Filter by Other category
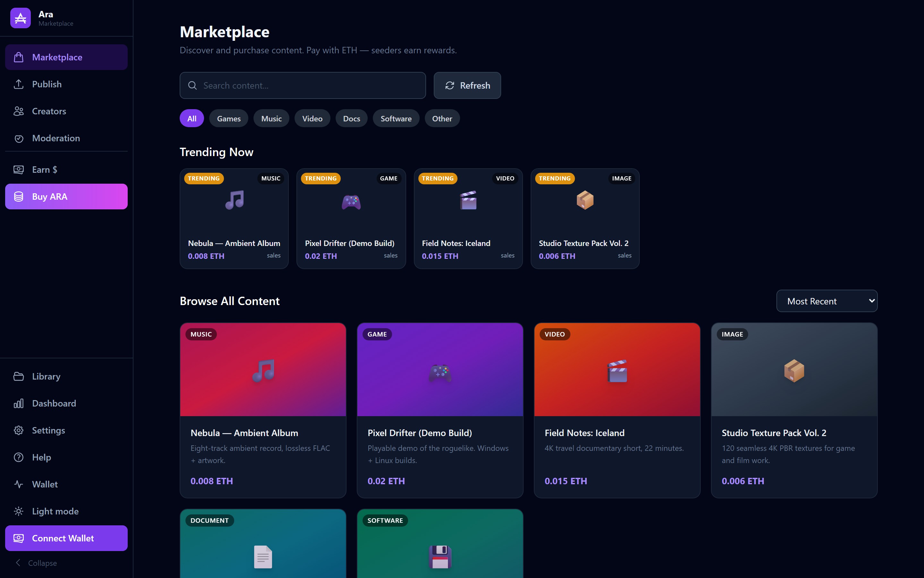 [x=442, y=118]
